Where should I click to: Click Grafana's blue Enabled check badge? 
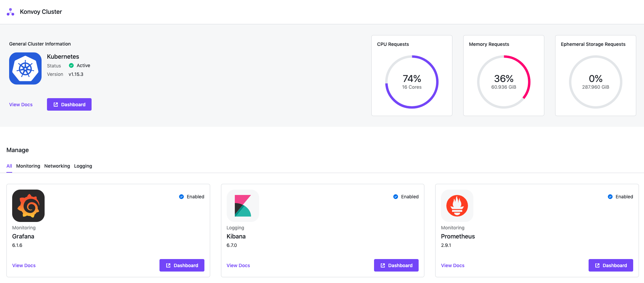pyautogui.click(x=181, y=197)
